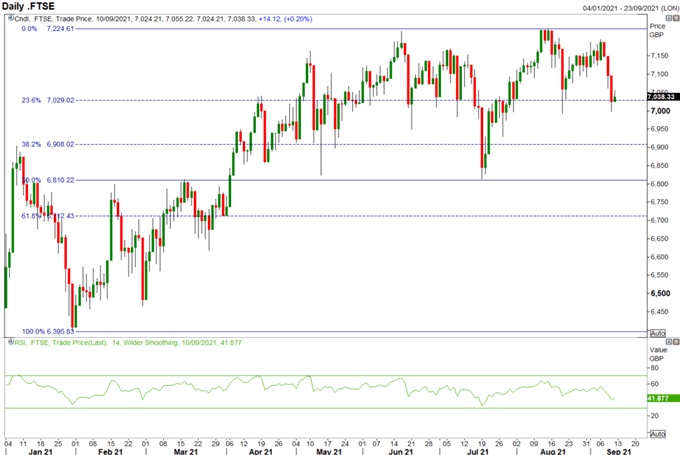Screen dimensions: 680x455
Task: Click the Jan 21 month label
Action: click(x=40, y=452)
